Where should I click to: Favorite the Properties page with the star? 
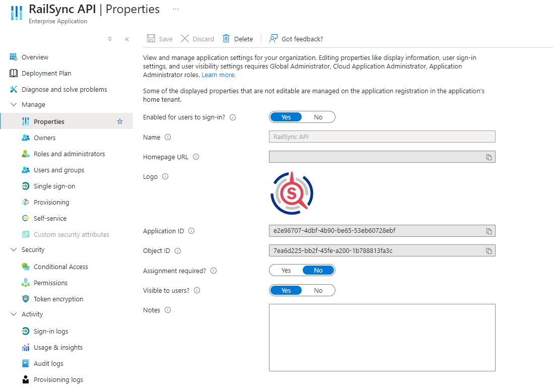coord(120,121)
